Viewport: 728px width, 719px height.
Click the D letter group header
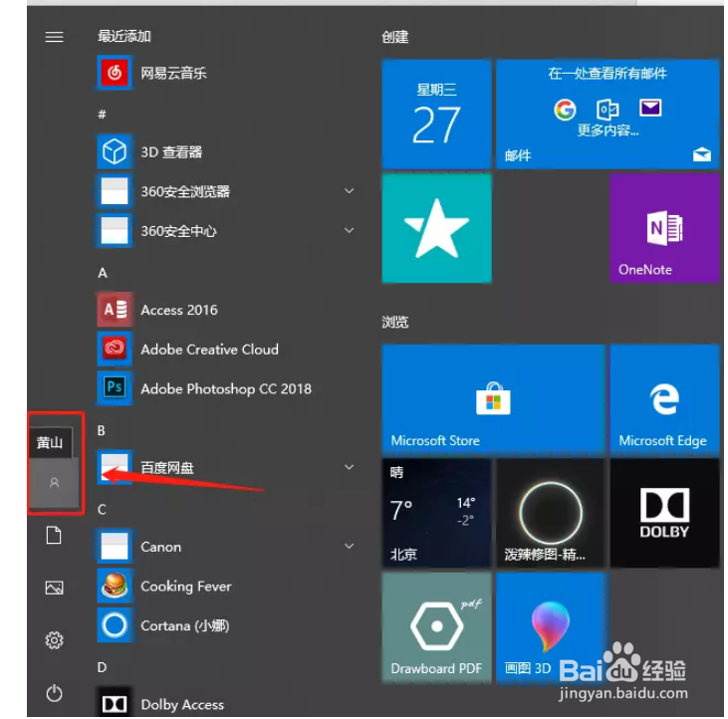click(102, 667)
